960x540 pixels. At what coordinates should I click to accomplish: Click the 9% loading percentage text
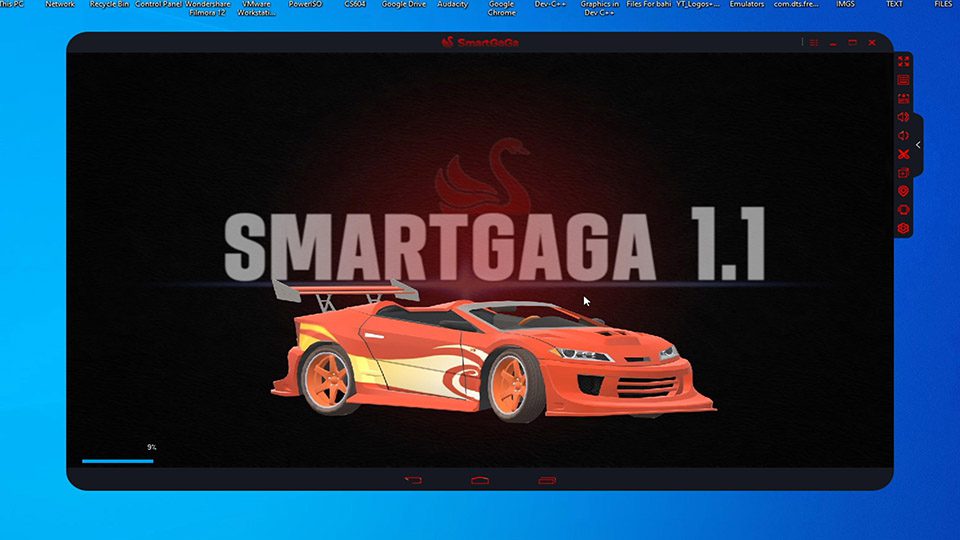coord(152,448)
